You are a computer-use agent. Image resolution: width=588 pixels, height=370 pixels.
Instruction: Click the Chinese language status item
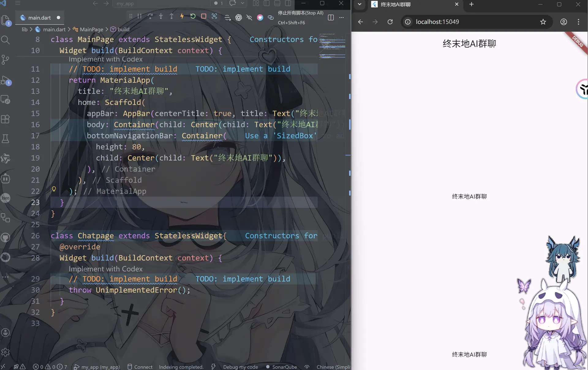[x=333, y=367]
